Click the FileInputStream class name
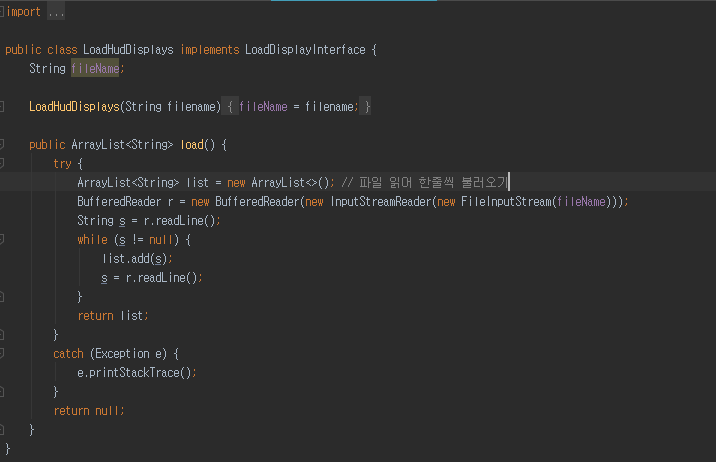 [506, 201]
